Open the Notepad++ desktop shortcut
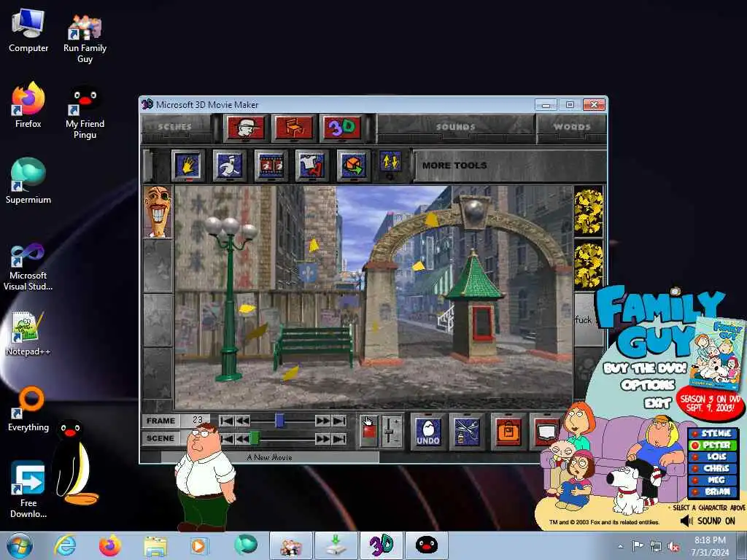This screenshot has width=747, height=560. [x=28, y=333]
